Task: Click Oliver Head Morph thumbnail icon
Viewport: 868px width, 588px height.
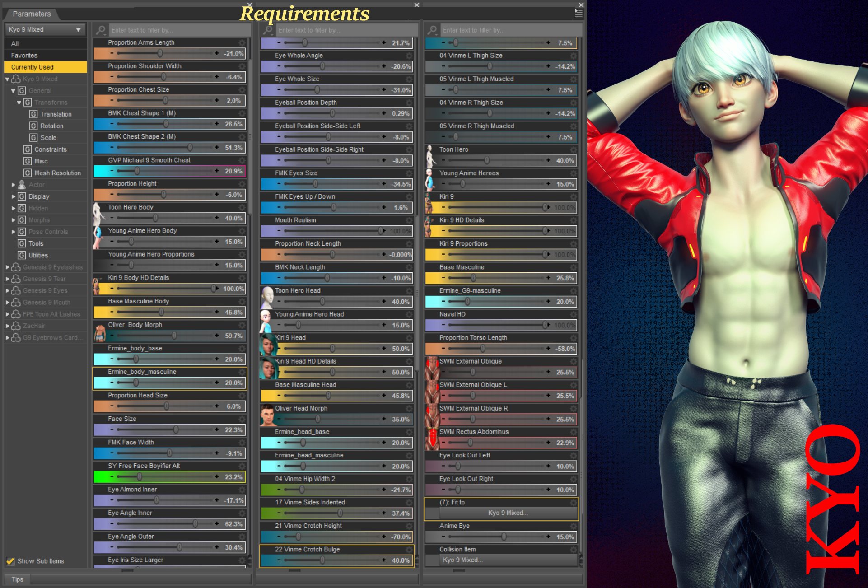Action: click(267, 415)
